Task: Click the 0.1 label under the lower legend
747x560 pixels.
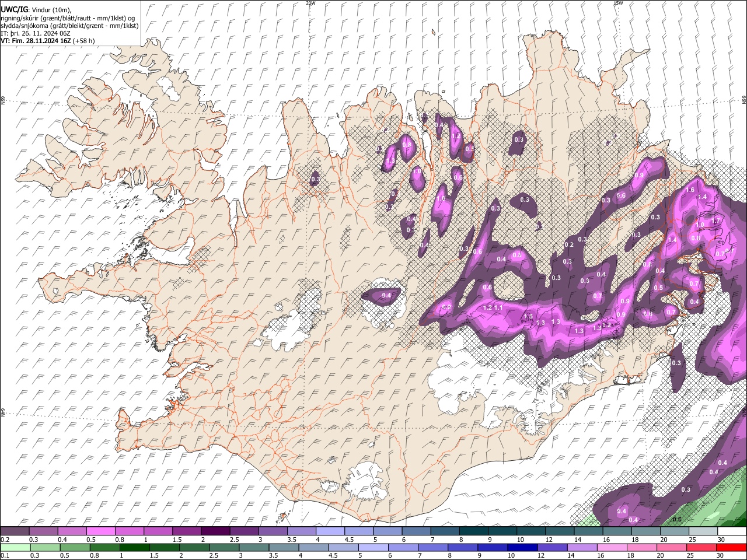Action: click(x=5, y=556)
